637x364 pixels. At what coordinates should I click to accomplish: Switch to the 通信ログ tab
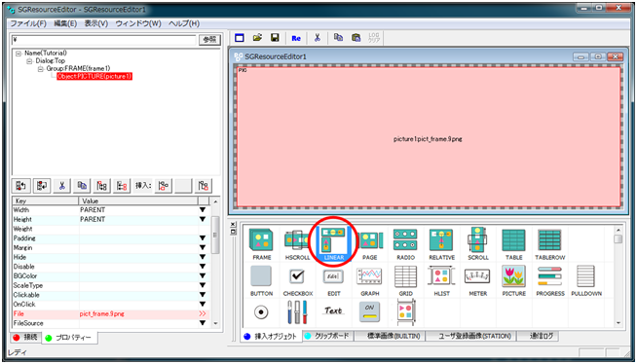[538, 336]
